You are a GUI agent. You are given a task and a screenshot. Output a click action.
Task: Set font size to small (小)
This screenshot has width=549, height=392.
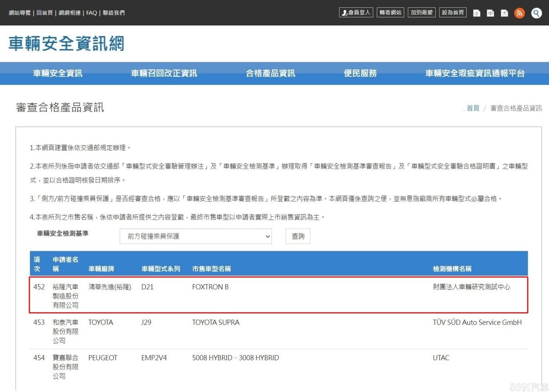[476, 13]
